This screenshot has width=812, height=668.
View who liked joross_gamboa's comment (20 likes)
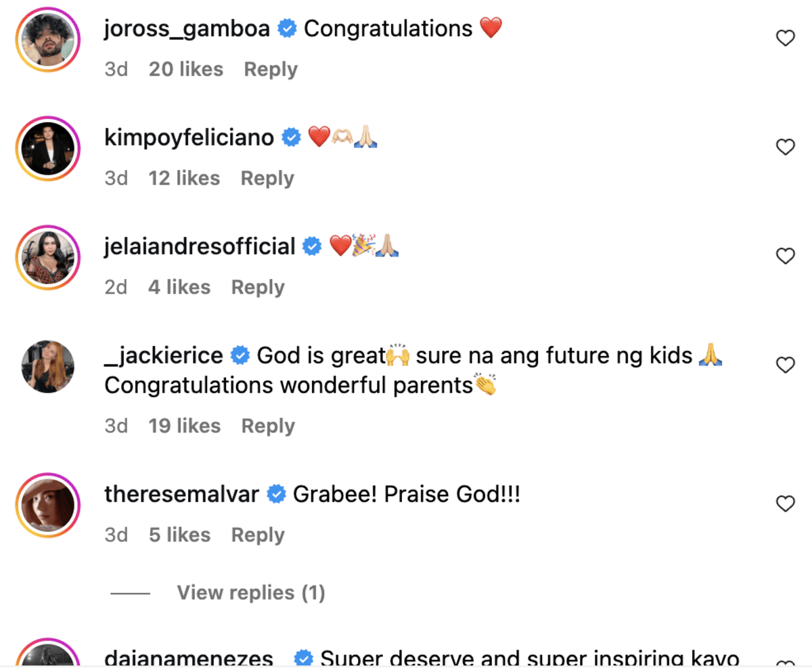186,69
